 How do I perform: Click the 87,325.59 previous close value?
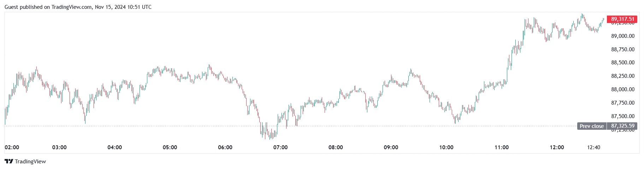coord(622,126)
